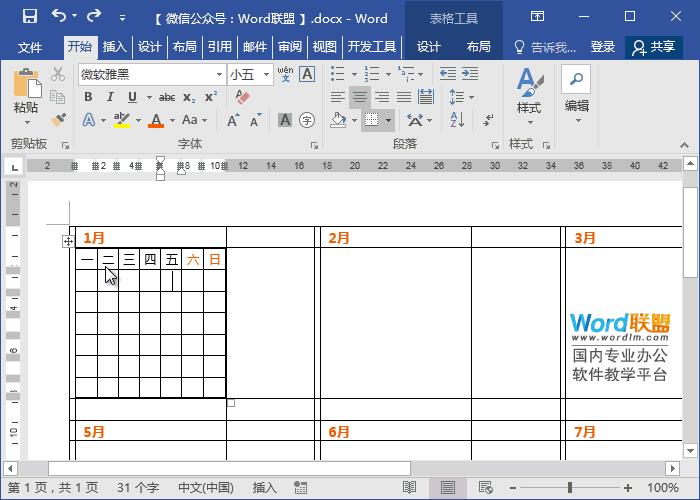Toggle character shading
Image resolution: width=700 pixels, height=500 pixels.
coord(285,120)
